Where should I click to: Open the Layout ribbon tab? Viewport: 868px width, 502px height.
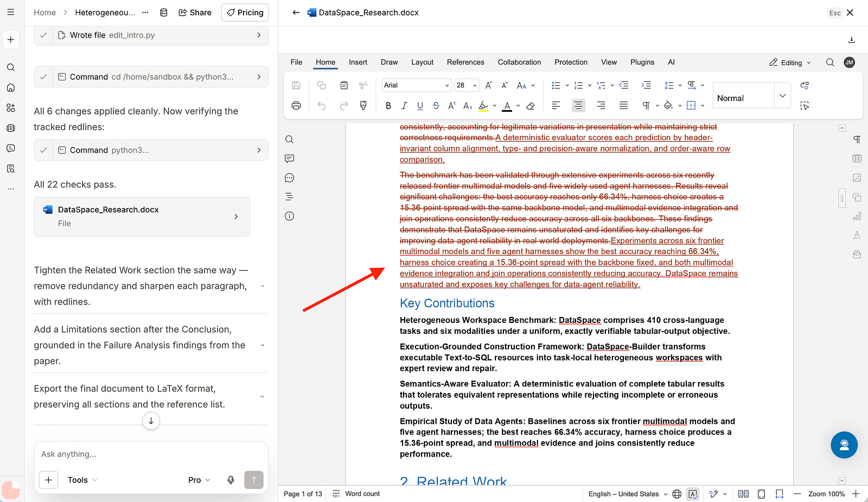[x=422, y=62]
